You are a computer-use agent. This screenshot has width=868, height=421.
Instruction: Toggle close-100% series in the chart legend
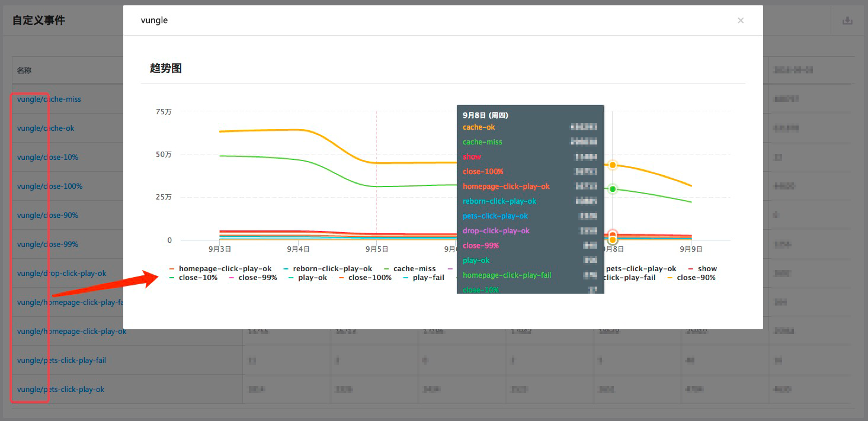coord(365,278)
